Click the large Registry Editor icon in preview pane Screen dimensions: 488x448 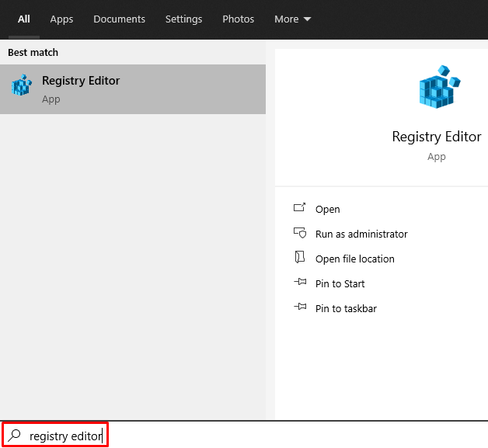439,87
